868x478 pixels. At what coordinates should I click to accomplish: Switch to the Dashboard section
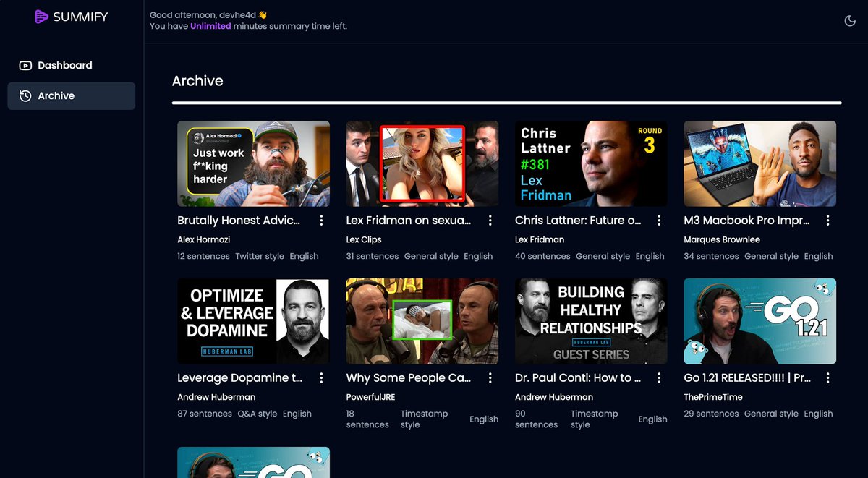(x=65, y=65)
